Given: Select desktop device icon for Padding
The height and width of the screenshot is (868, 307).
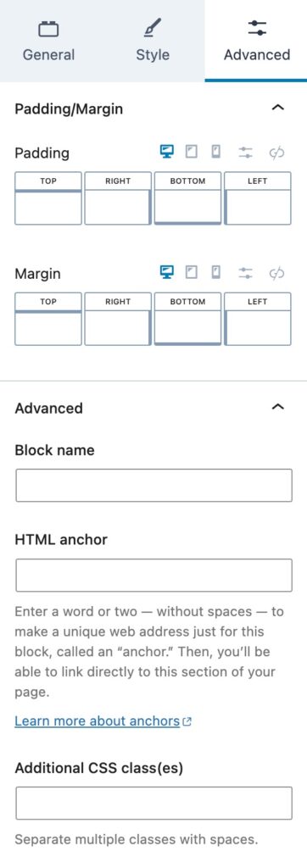Looking at the screenshot, I should (x=167, y=152).
